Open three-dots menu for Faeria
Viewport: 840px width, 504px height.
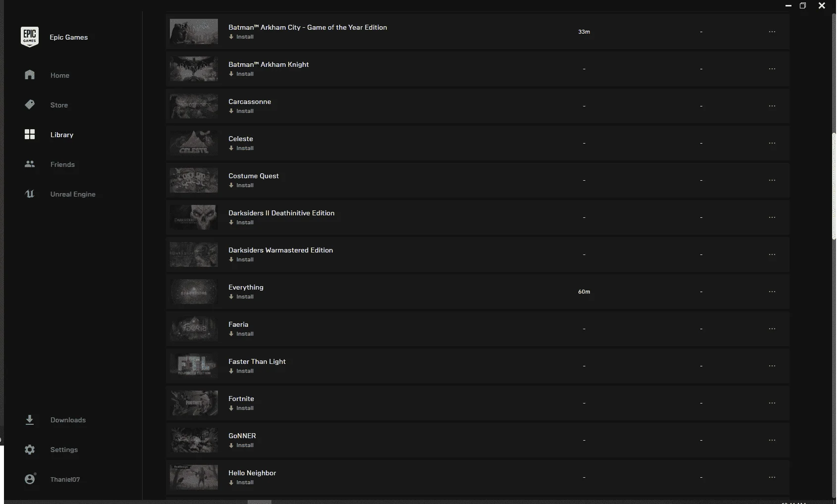[x=772, y=329]
